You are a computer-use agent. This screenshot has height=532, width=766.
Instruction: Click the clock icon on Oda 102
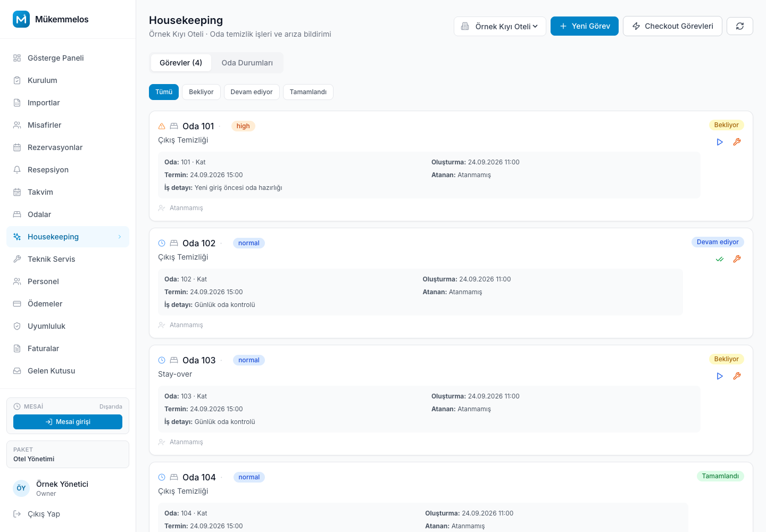pyautogui.click(x=162, y=243)
